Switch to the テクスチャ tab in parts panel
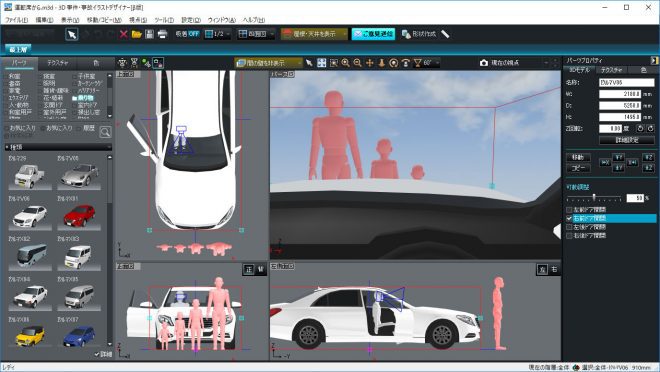Image resolution: width=660 pixels, height=372 pixels. pyautogui.click(x=58, y=63)
